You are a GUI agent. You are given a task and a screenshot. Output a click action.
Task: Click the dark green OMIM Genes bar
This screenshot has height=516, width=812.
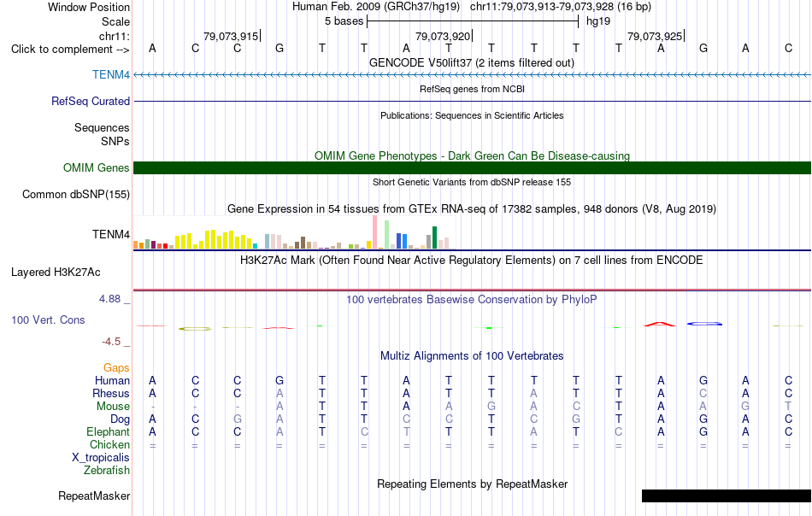click(473, 167)
